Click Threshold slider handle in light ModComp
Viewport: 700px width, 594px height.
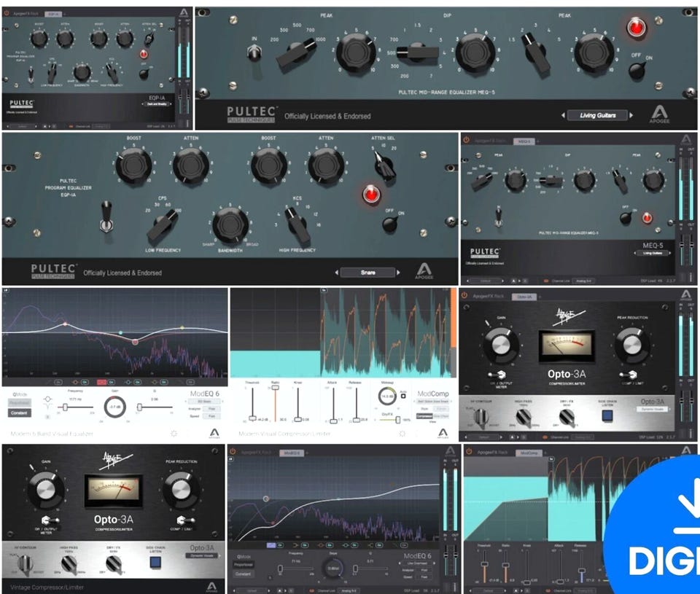(252, 418)
